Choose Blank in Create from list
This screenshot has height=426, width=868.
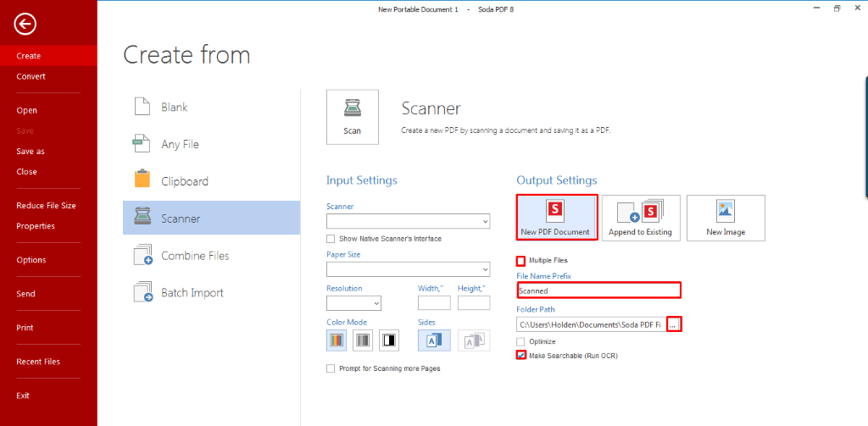coord(211,108)
